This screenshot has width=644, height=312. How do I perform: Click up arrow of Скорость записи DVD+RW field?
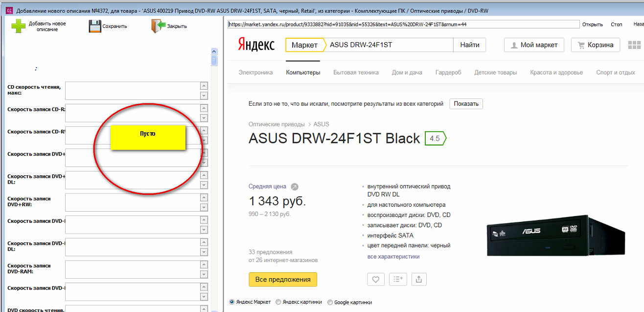pyautogui.click(x=204, y=198)
